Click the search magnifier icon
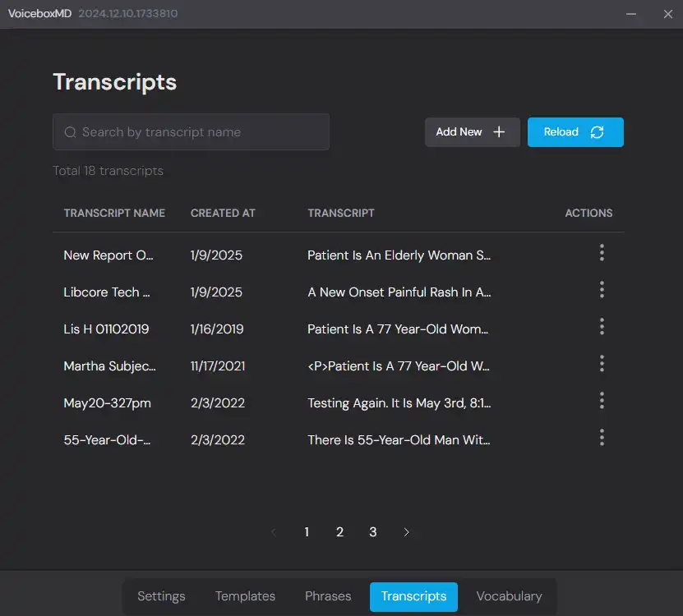 pyautogui.click(x=71, y=132)
